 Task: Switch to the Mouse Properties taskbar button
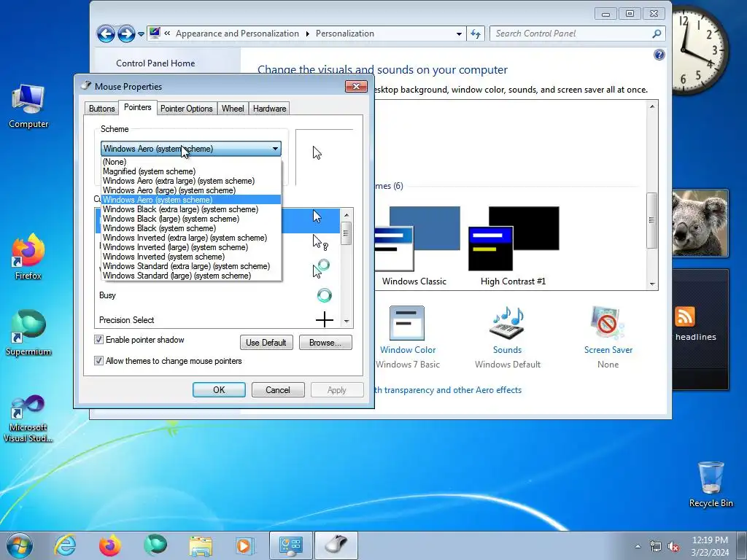(x=336, y=545)
